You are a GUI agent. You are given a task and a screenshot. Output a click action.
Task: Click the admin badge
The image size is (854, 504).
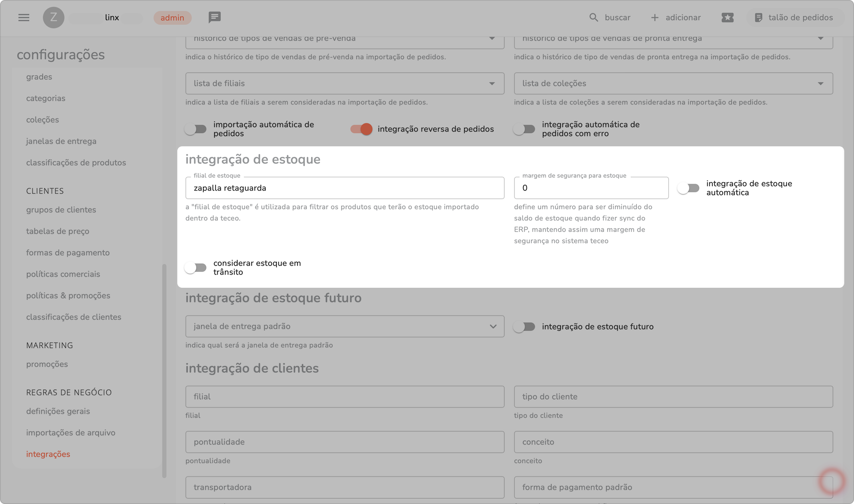click(172, 17)
